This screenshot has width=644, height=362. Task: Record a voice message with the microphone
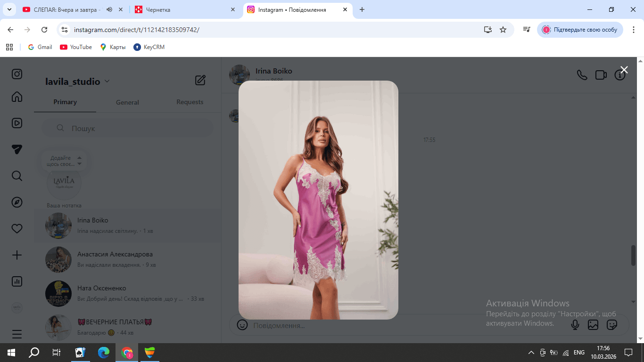click(x=575, y=325)
